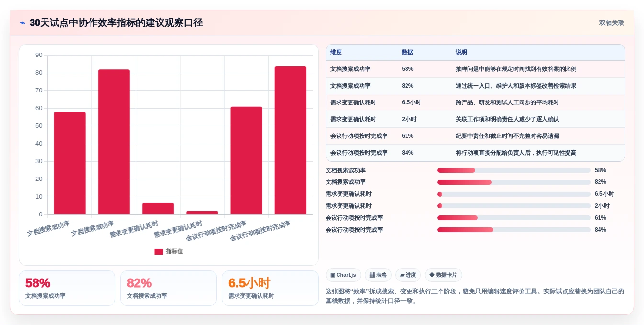Click the 2小时 value in the table
Image resolution: width=644 pixels, height=325 pixels.
pyautogui.click(x=409, y=119)
